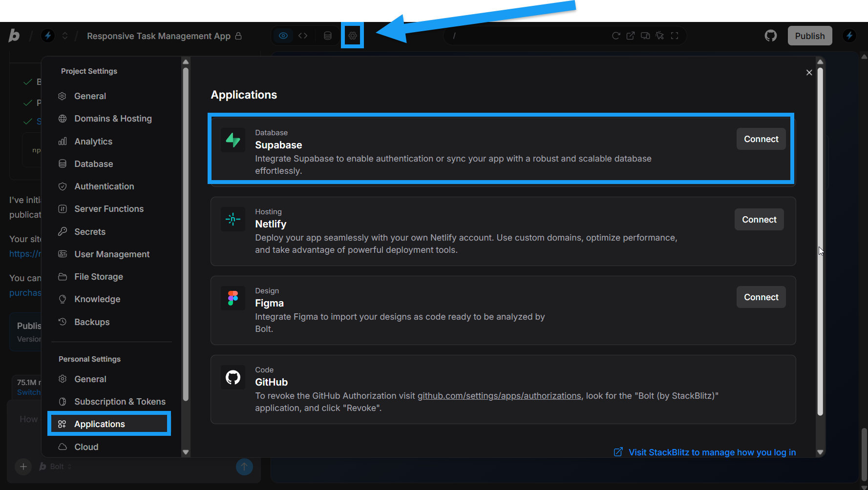Click the sidebar scrollbar up arrow
Viewport: 868px width, 490px height.
click(186, 61)
